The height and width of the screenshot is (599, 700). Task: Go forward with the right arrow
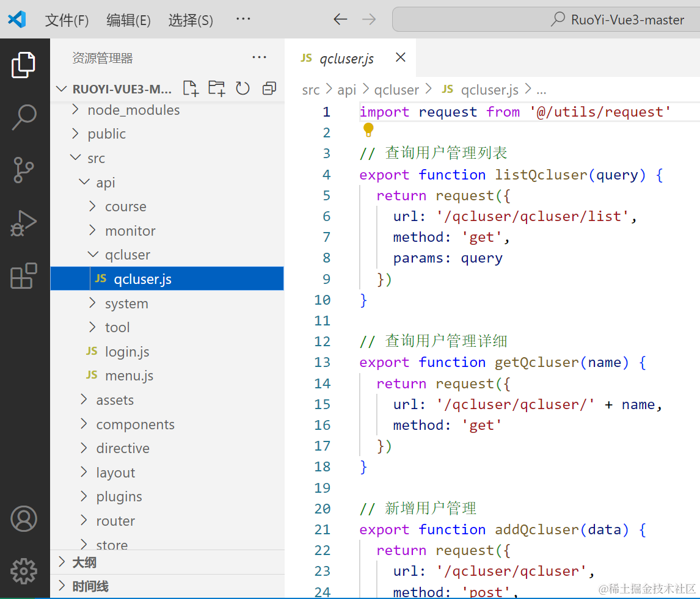[x=369, y=19]
